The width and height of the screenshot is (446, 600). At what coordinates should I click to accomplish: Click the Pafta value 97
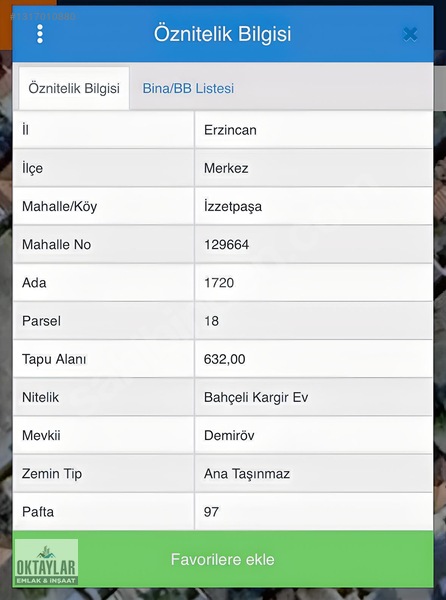211,512
